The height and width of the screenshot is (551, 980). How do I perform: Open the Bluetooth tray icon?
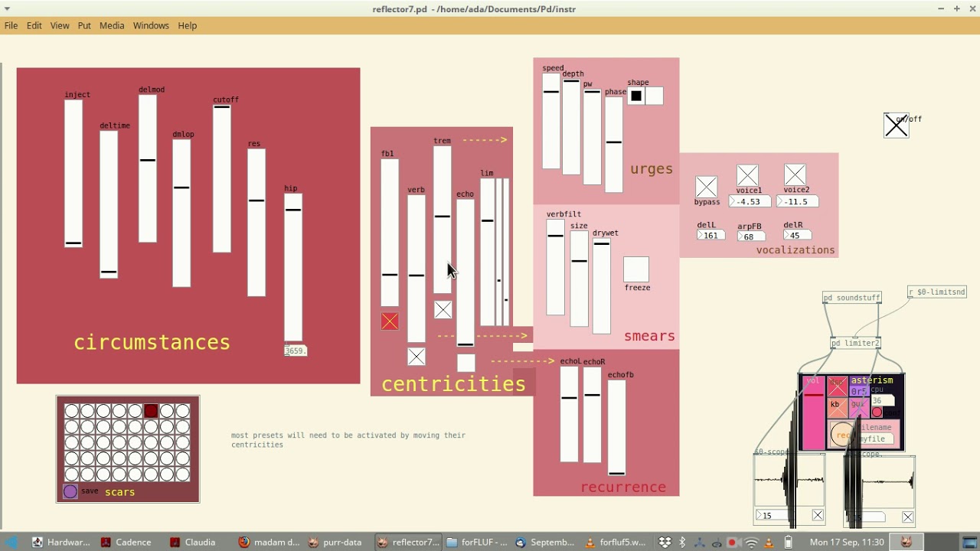682,543
